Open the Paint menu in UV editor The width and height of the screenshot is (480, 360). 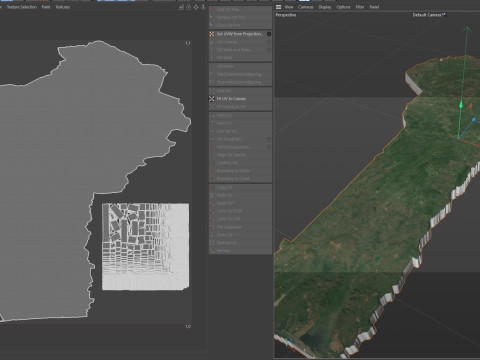46,7
